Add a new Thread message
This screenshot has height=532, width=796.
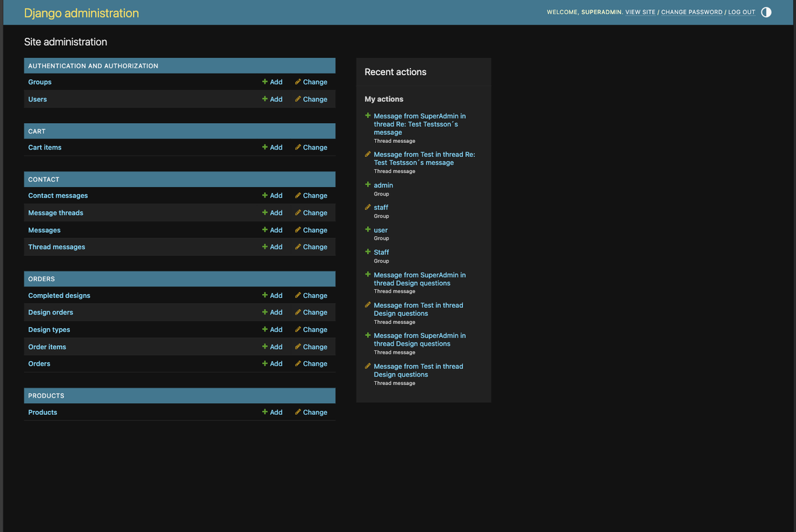(272, 247)
